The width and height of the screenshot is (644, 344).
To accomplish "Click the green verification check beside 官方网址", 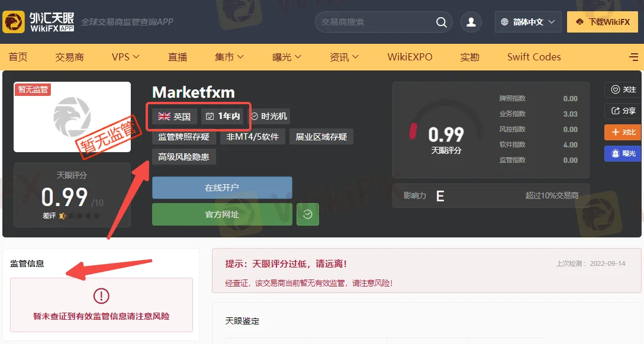I will pos(308,214).
